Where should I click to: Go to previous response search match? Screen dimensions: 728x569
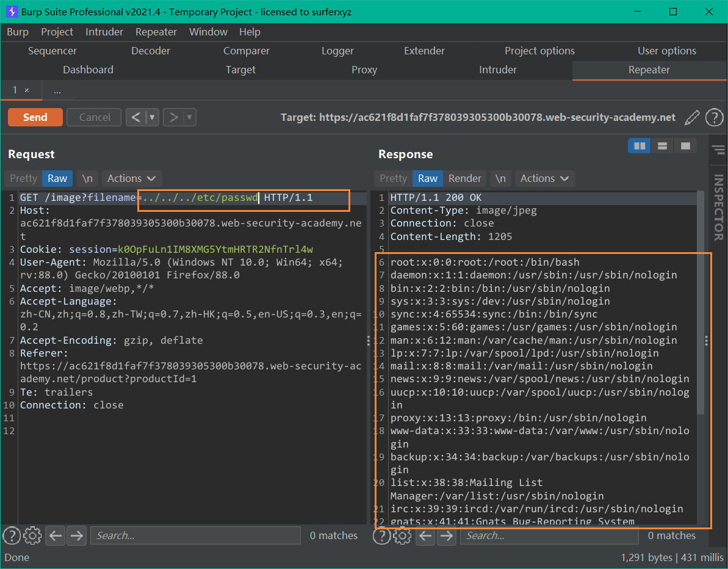(x=425, y=535)
